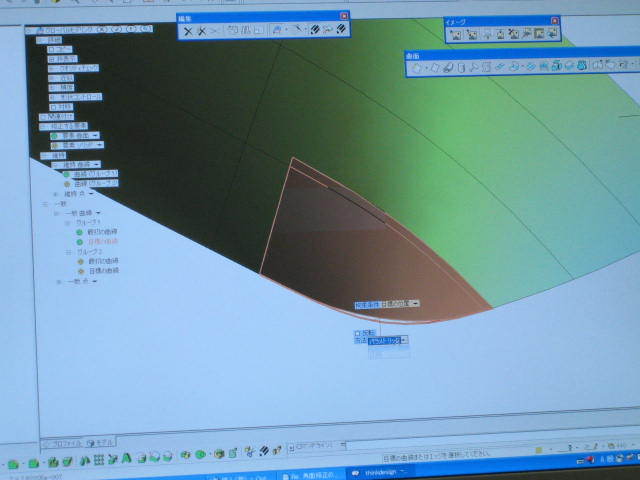Select 曲線 (グループ1) tree row

point(91,174)
